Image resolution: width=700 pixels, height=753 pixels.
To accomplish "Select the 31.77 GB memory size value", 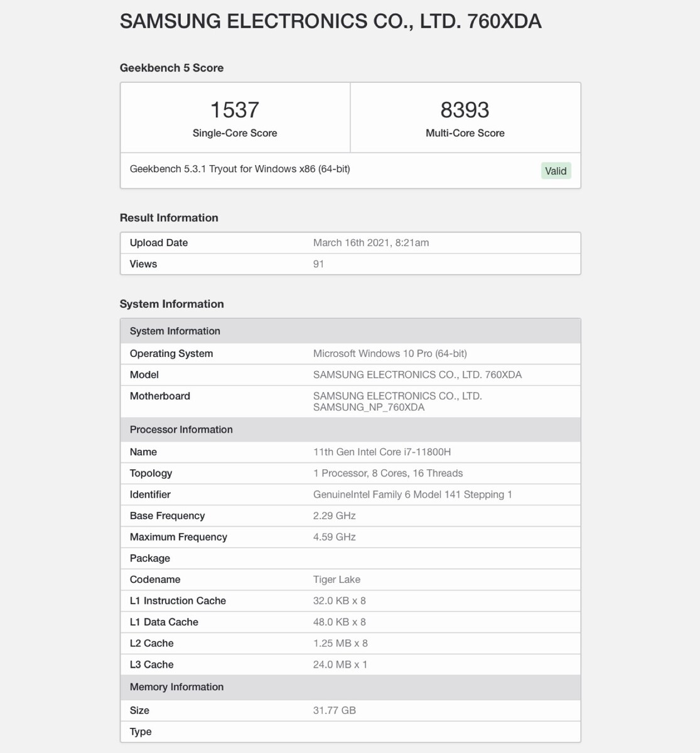I will coord(334,710).
